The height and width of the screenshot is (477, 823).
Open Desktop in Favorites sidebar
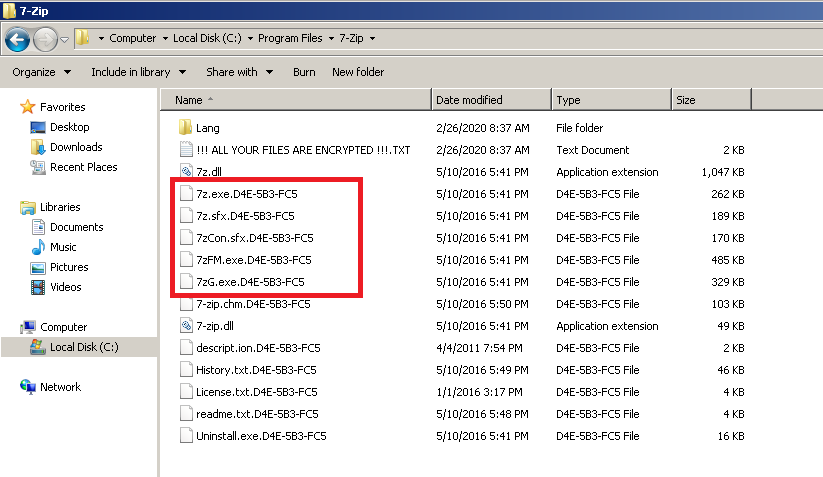pos(69,127)
